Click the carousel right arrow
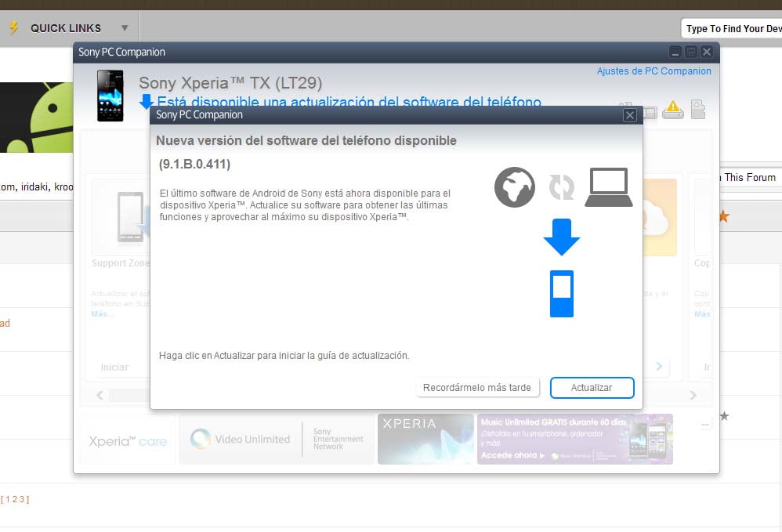This screenshot has width=782, height=532. (x=693, y=396)
